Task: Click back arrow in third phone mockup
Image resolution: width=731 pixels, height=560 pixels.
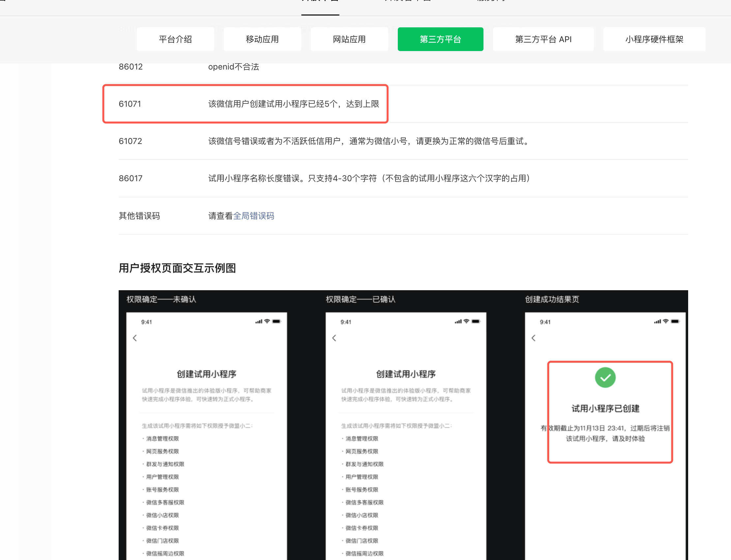Action: 534,338
